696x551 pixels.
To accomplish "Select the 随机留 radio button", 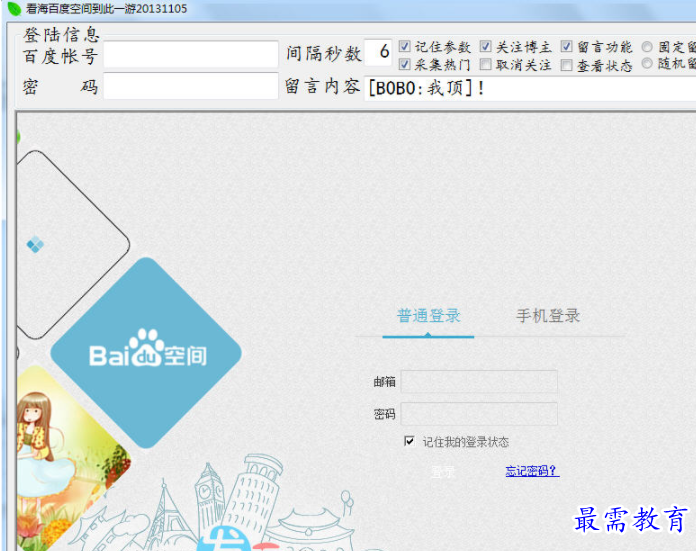I will (647, 63).
